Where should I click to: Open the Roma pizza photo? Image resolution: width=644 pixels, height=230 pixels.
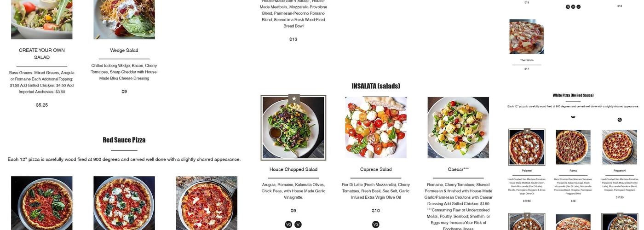pyautogui.click(x=573, y=147)
